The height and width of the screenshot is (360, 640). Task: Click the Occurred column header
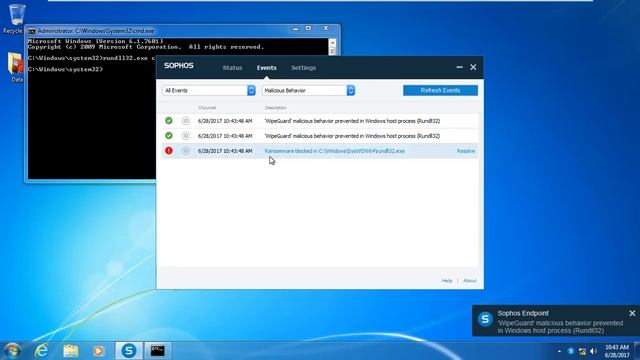pyautogui.click(x=207, y=108)
